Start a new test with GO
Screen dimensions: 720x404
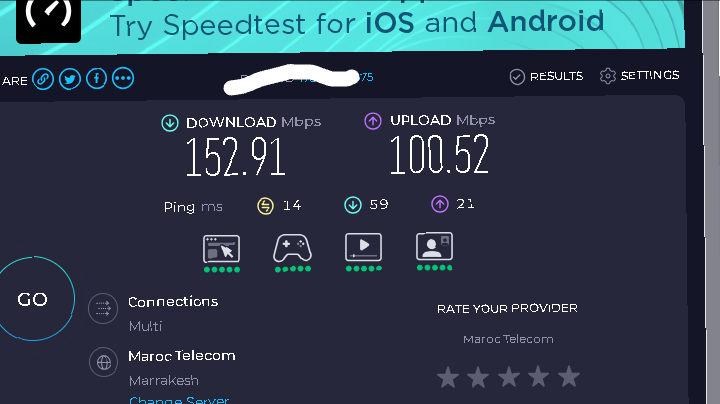click(32, 299)
